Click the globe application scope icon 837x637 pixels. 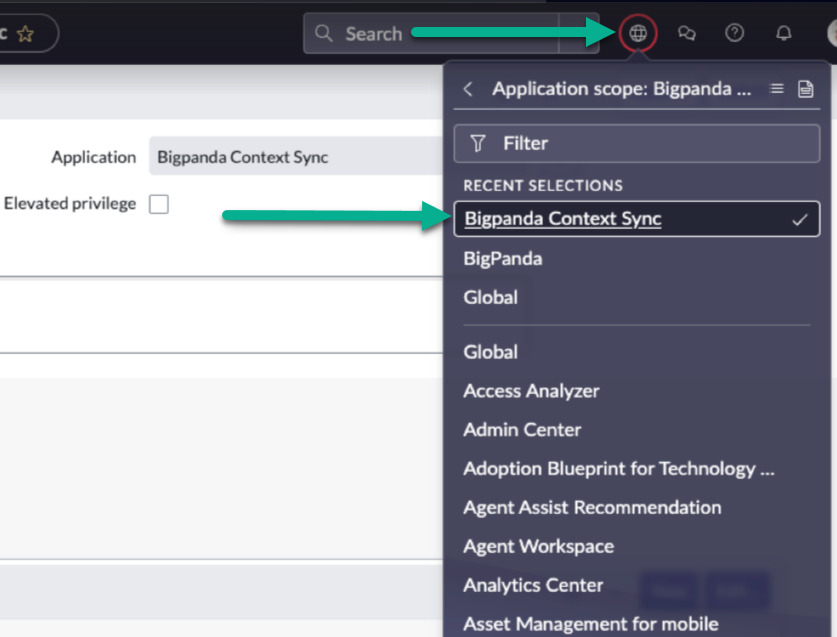638,33
